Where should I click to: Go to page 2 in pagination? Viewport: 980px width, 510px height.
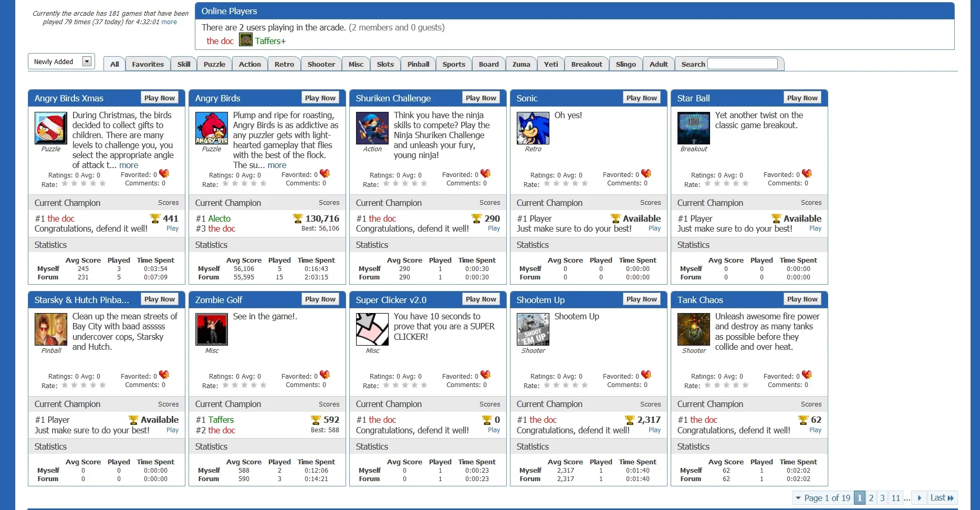[871, 498]
